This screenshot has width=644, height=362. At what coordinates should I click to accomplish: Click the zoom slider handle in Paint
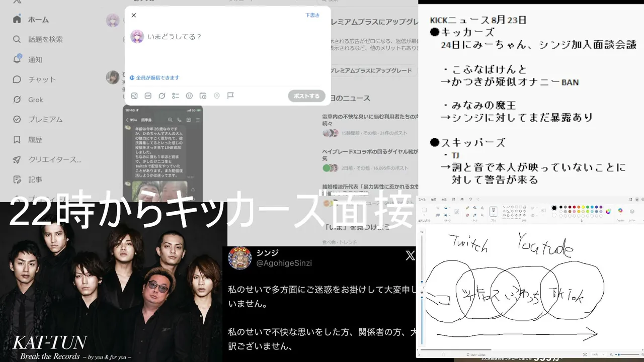tap(619, 354)
